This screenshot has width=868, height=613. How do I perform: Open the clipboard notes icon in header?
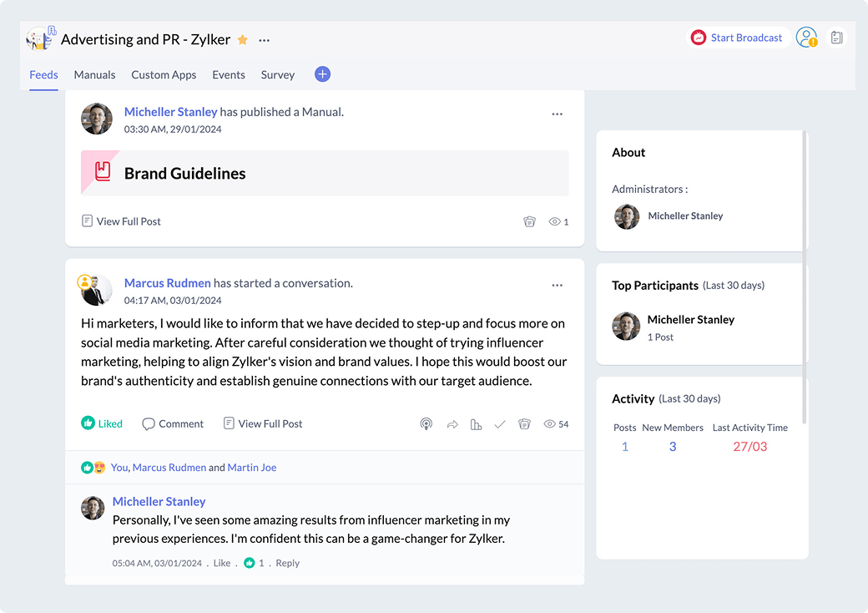[836, 38]
